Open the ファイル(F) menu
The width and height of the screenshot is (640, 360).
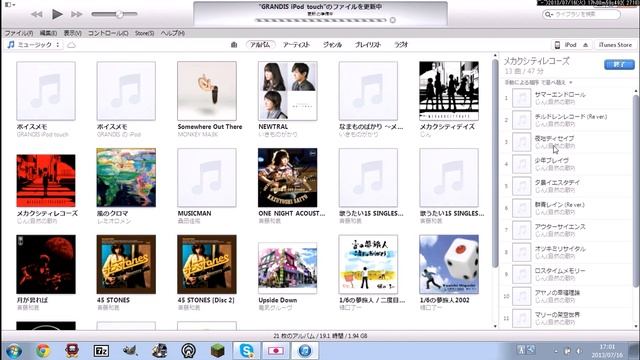pos(19,33)
